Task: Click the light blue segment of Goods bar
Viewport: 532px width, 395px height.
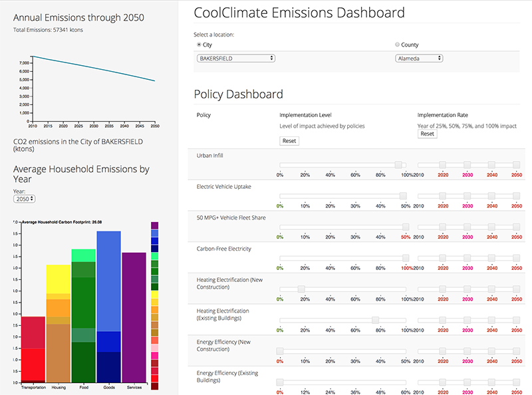Action: point(108,281)
